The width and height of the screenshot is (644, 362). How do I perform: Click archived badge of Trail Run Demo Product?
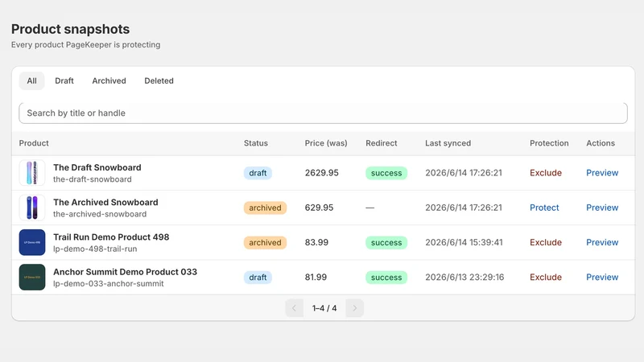(x=265, y=242)
